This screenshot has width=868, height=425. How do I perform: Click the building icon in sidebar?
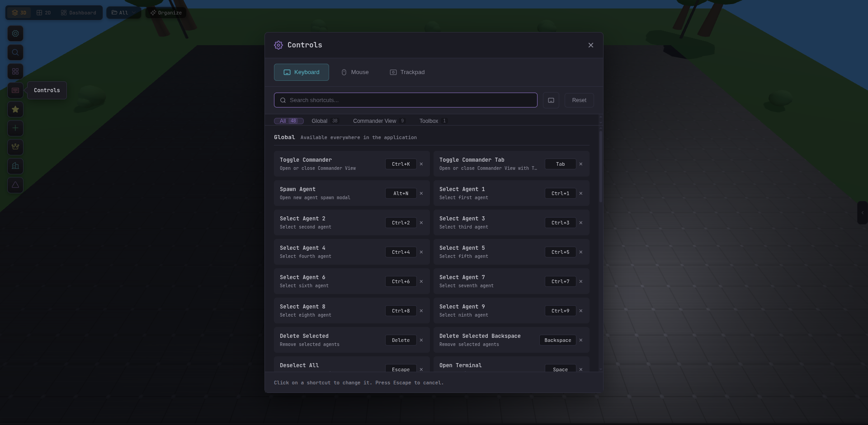(x=15, y=166)
